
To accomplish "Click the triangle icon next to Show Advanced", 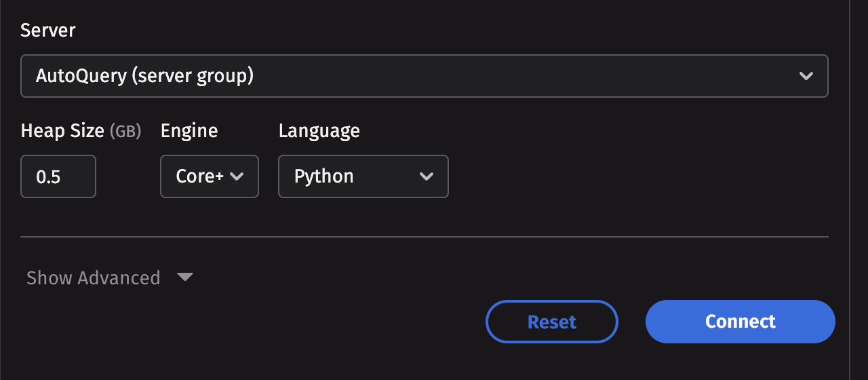I will coord(184,277).
